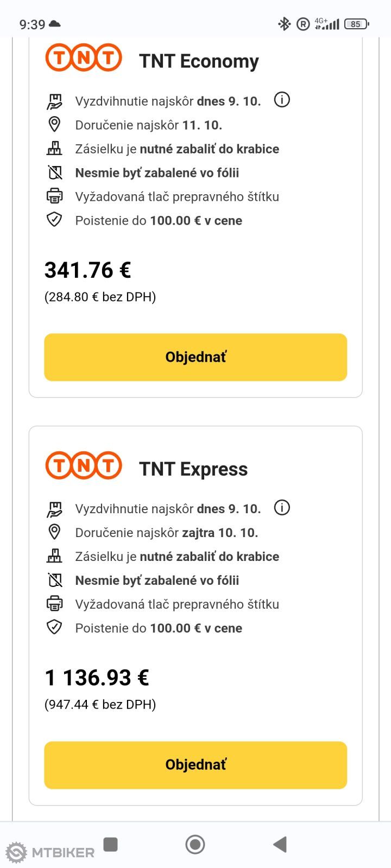Image resolution: width=391 pixels, height=868 pixels.
Task: Tap the location pin icon in TNT Express
Action: click(x=54, y=532)
